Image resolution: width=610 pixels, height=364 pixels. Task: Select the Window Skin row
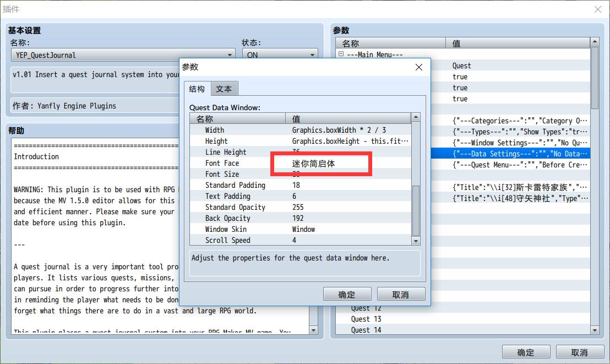[301, 229]
